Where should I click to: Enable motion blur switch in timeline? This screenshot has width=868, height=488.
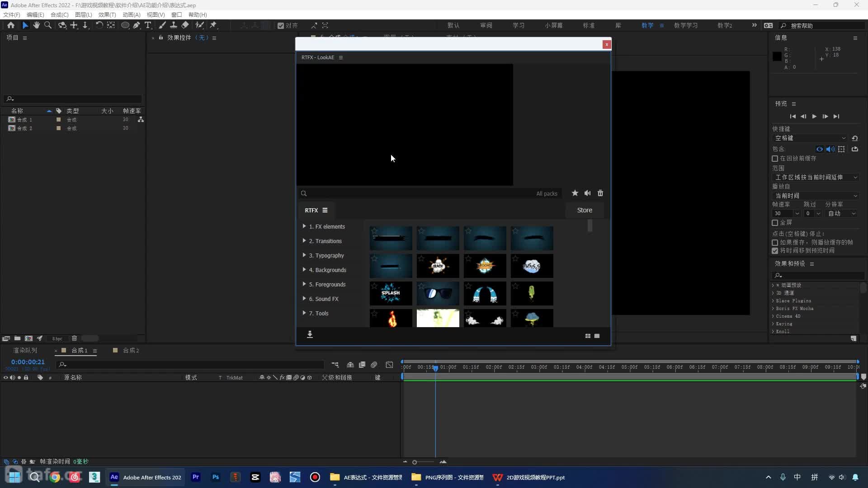(x=374, y=365)
